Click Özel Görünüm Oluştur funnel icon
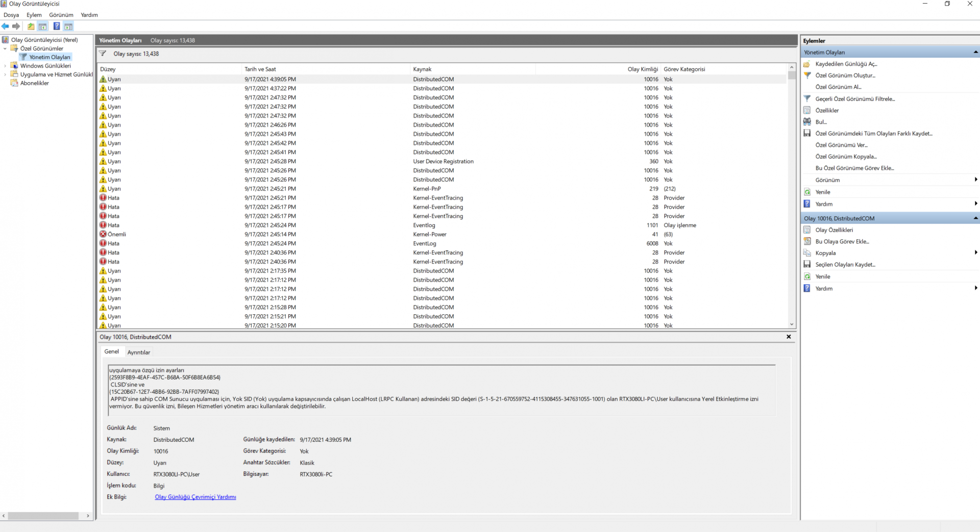Viewport: 980px width, 532px height. 807,75
